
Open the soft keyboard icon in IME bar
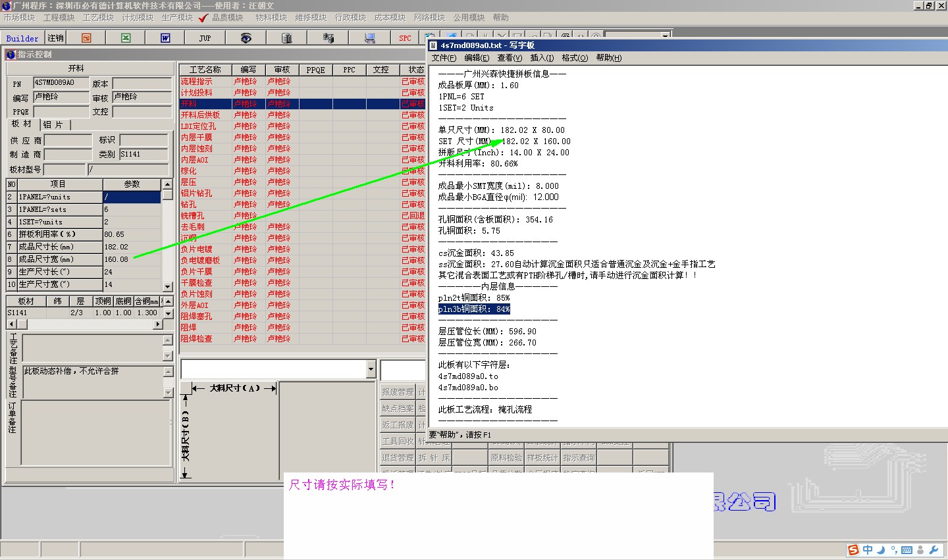tap(907, 550)
